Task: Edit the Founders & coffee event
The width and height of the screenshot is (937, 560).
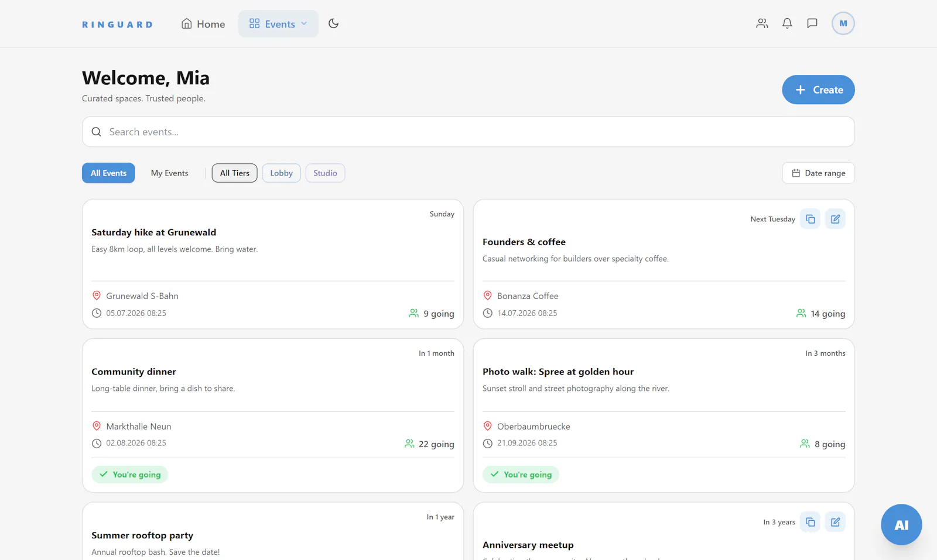Action: click(836, 219)
